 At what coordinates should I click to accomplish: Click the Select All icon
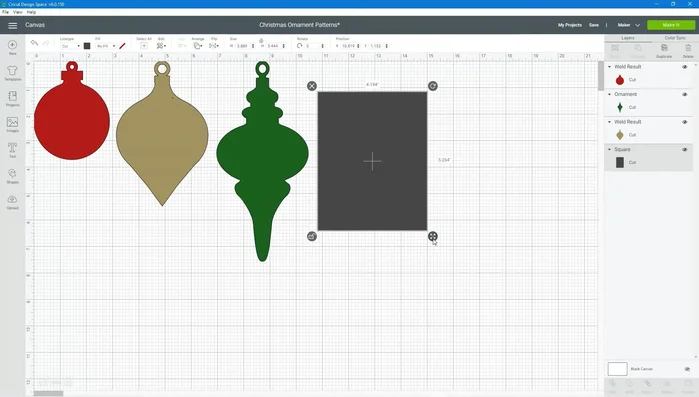point(144,46)
